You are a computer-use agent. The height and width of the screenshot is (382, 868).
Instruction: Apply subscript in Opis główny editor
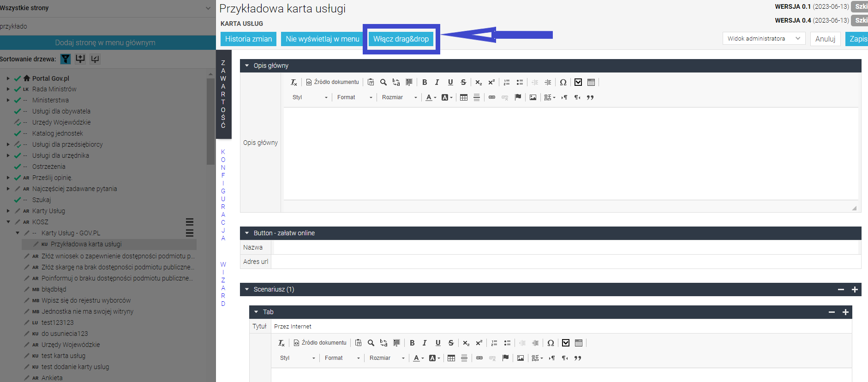pyautogui.click(x=479, y=82)
